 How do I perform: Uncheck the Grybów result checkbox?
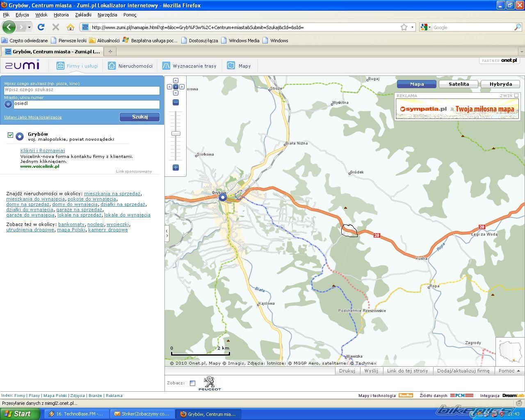pyautogui.click(x=10, y=135)
